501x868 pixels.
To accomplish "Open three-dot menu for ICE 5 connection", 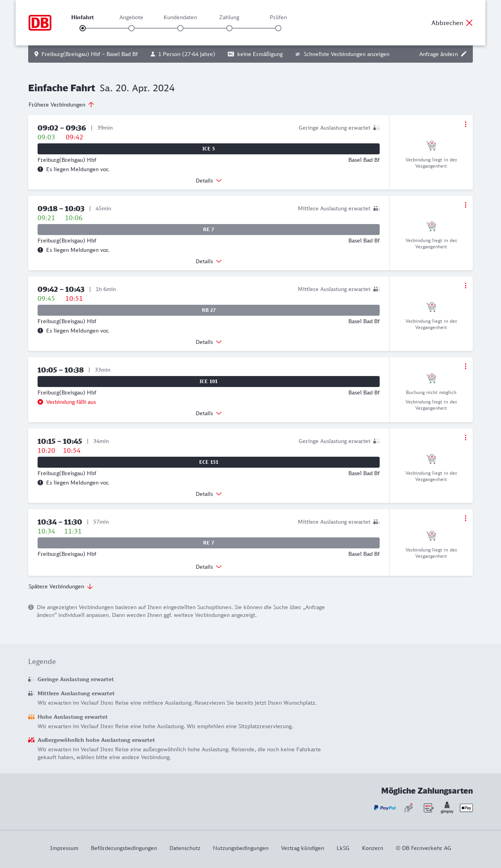I will click(465, 124).
